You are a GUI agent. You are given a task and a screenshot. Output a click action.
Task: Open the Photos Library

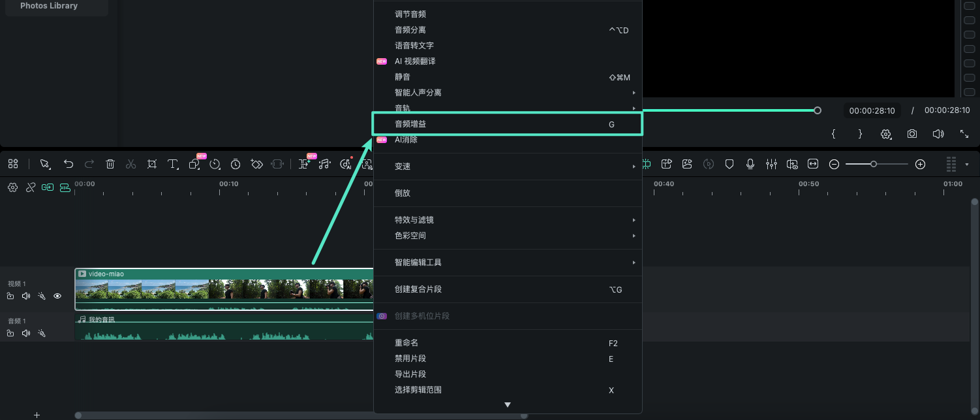[x=49, y=5]
